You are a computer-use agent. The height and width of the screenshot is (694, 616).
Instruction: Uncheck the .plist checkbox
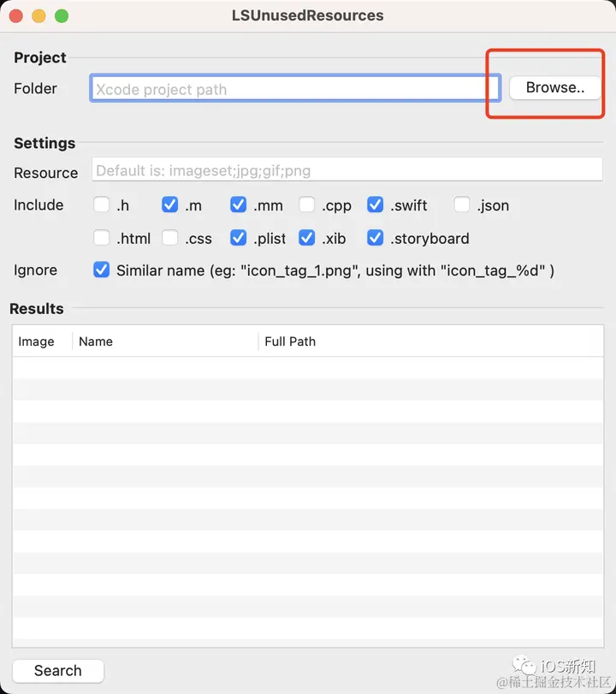tap(238, 238)
